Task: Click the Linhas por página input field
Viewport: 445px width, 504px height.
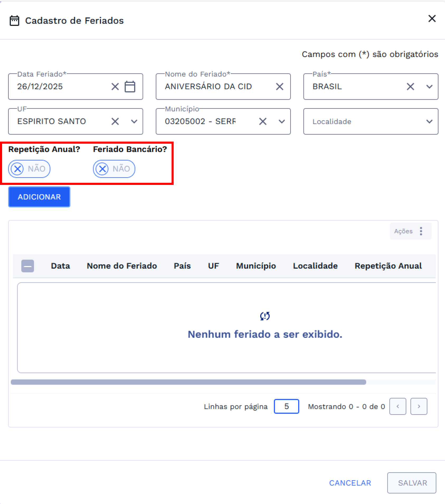Action: click(286, 406)
